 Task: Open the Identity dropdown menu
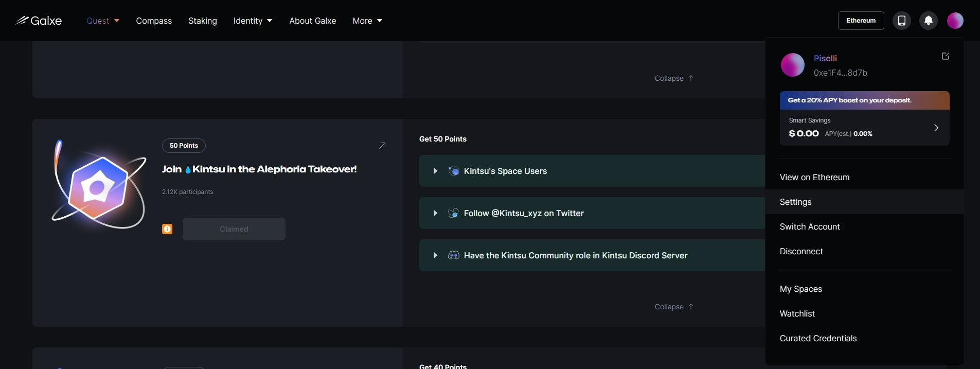253,21
